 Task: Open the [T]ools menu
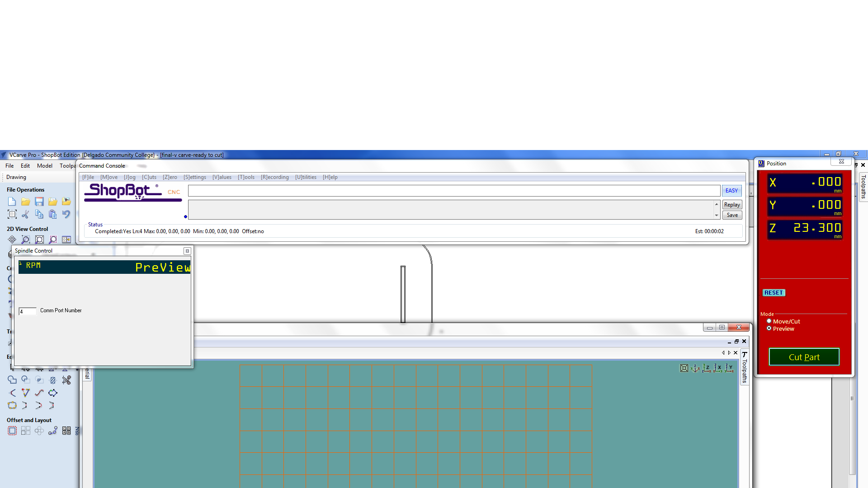(246, 177)
